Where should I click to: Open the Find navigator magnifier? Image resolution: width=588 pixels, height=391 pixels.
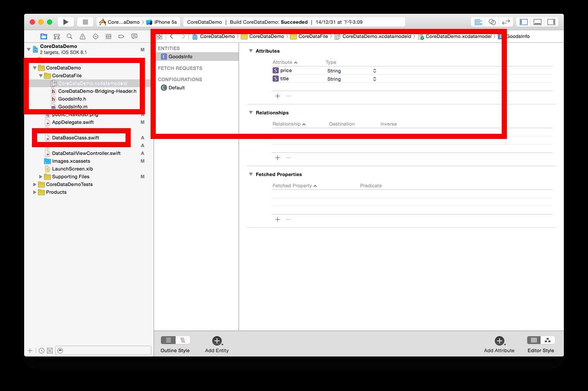tap(69, 37)
